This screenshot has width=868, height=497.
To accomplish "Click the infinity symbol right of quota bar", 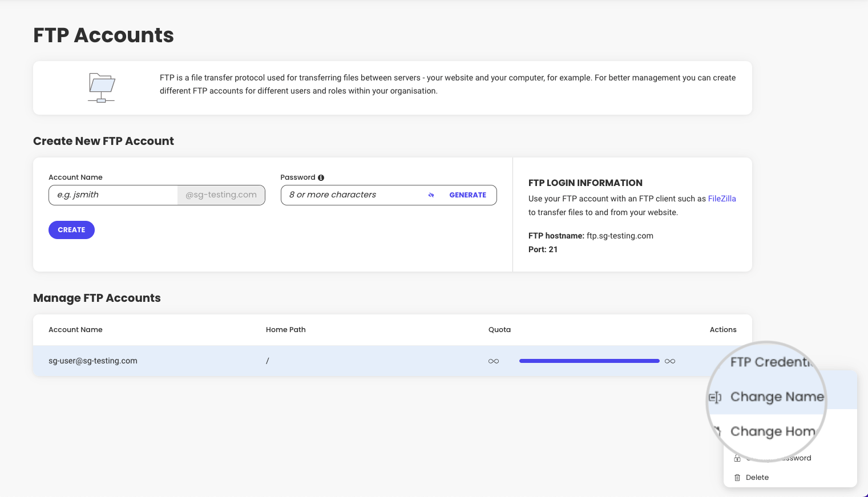I will tap(670, 361).
